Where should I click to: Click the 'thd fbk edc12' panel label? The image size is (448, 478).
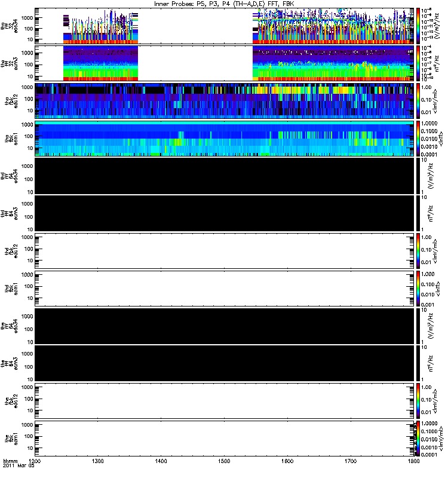(11, 251)
